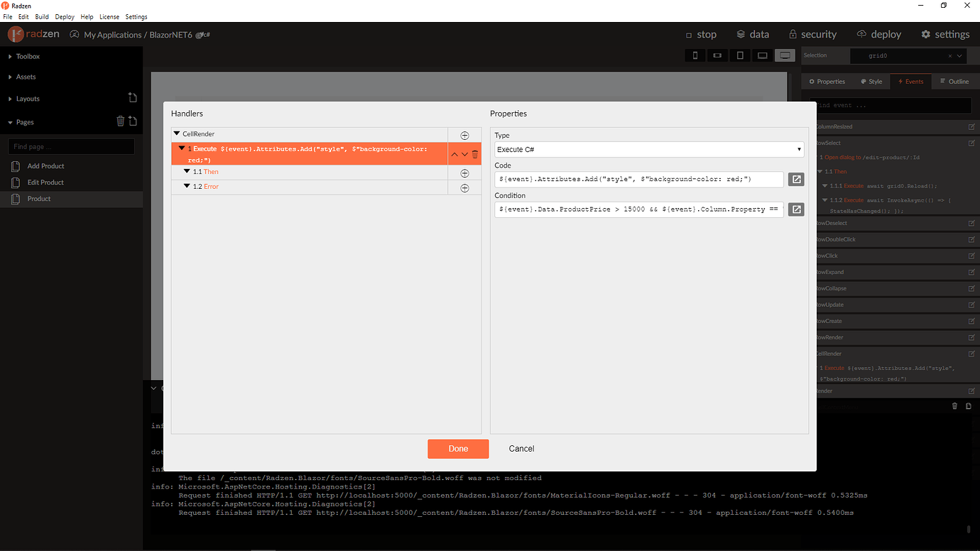Image resolution: width=980 pixels, height=551 pixels.
Task: Collapse the 1.1 Then branch
Action: point(186,171)
